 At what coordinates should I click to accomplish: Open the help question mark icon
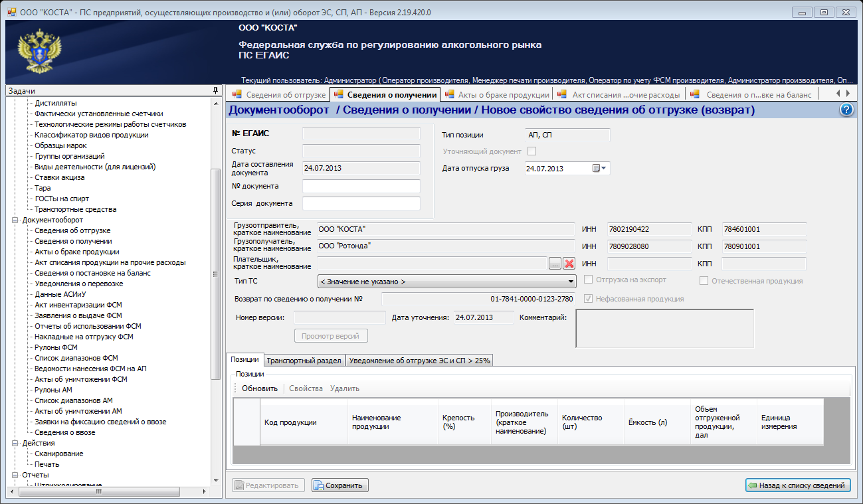tap(846, 110)
